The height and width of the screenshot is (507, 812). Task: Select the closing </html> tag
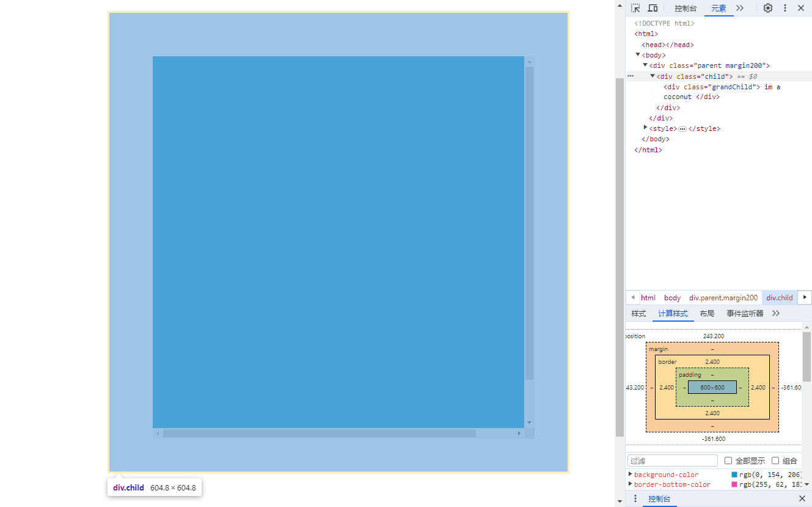648,150
